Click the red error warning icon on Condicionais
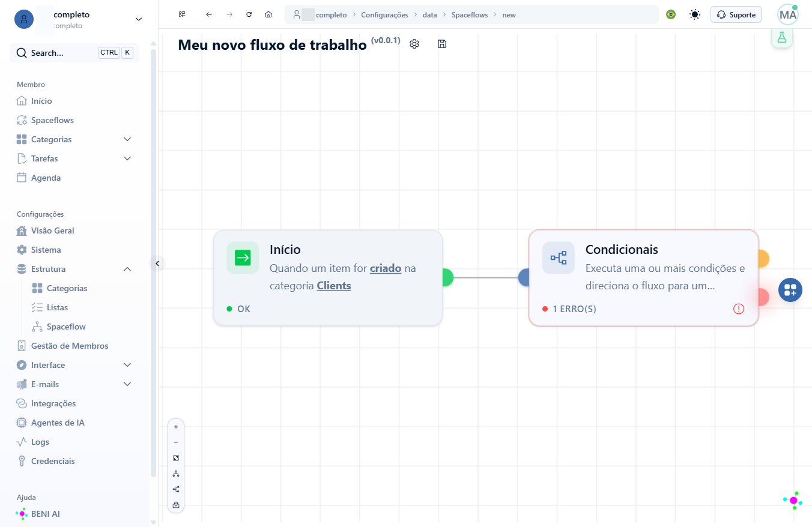 point(739,309)
